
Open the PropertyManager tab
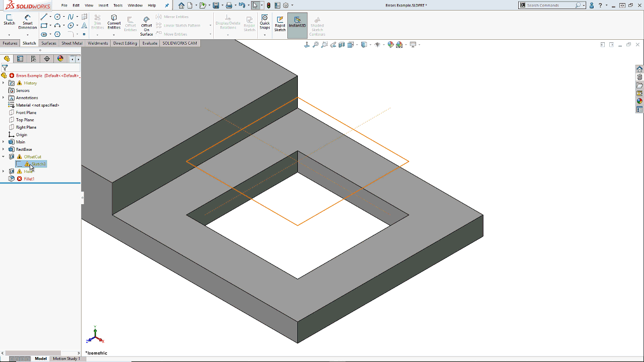click(x=20, y=59)
